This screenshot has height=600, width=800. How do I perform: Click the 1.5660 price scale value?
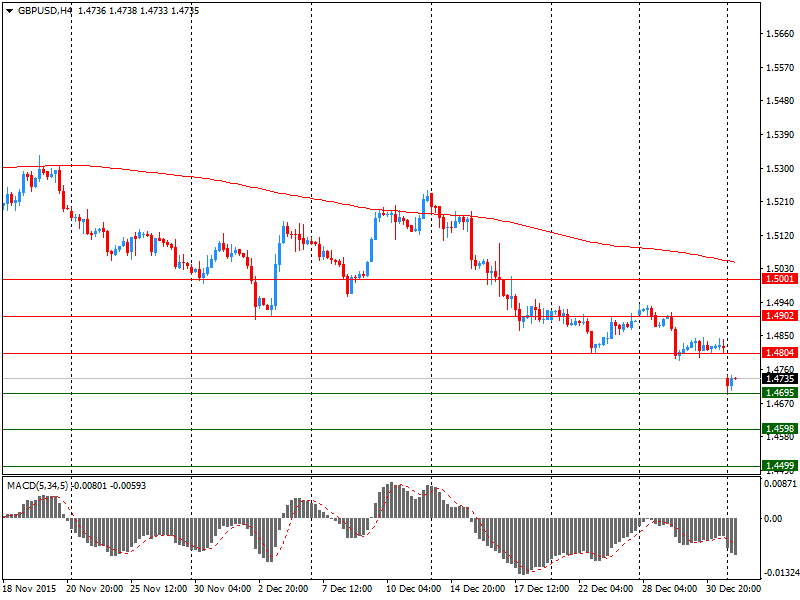click(780, 34)
